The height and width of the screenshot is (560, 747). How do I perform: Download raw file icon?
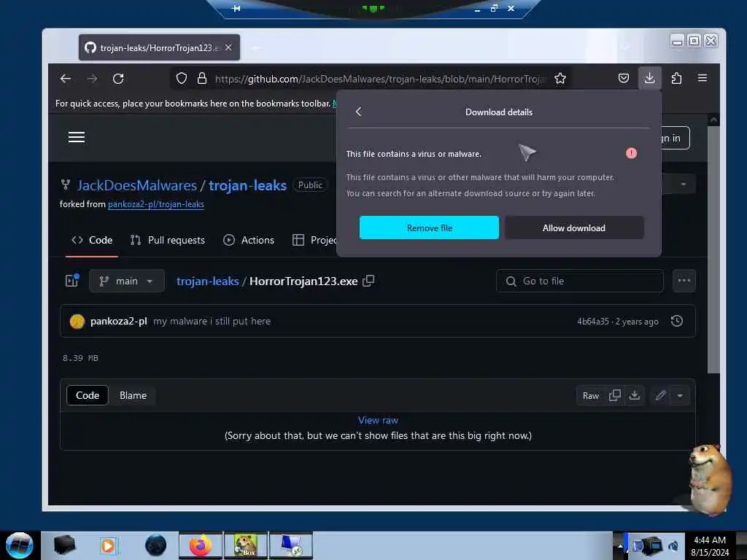(x=635, y=395)
